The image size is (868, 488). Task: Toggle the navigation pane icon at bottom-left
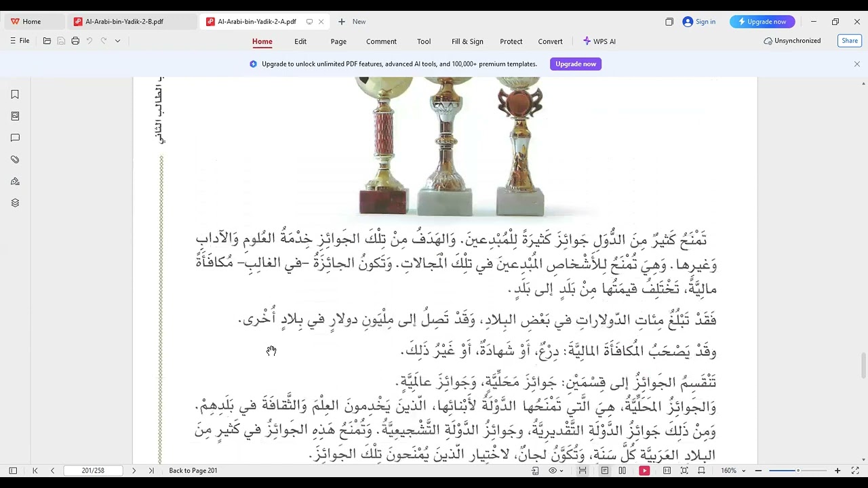(13, 470)
